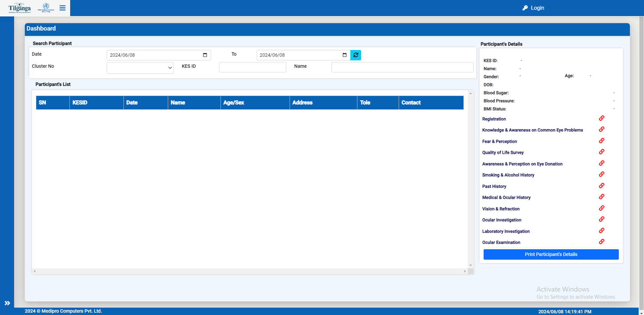Click the Quality of Life Survey link icon

602,152
